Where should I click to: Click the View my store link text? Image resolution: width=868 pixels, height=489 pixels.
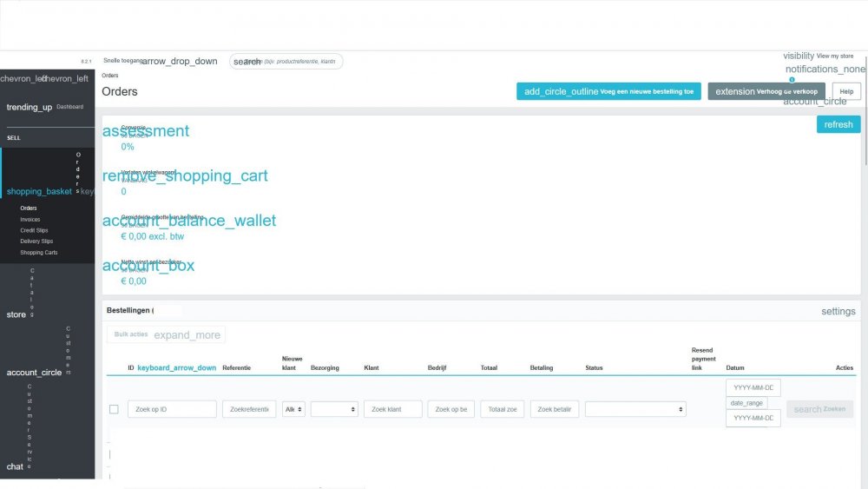tap(835, 56)
